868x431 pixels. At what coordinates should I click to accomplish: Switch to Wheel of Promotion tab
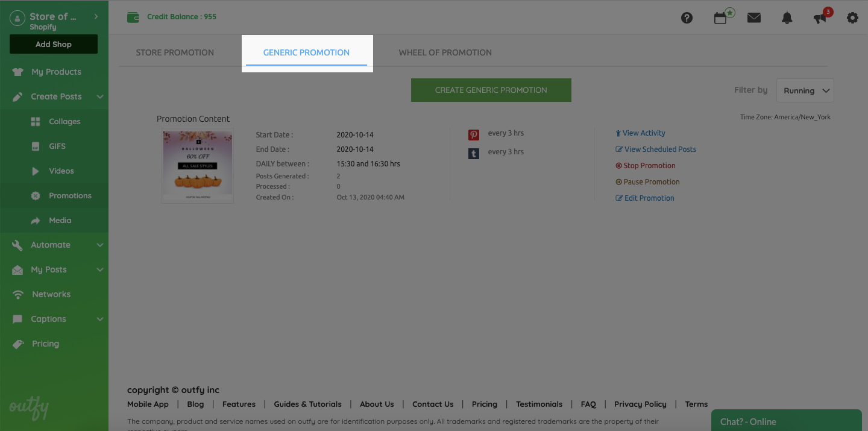[x=445, y=52]
